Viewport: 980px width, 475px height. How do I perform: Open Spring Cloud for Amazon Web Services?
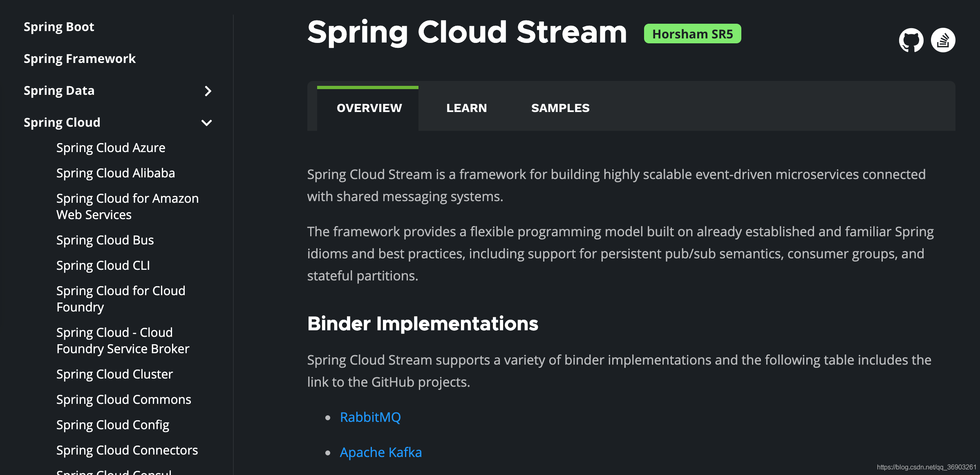127,206
